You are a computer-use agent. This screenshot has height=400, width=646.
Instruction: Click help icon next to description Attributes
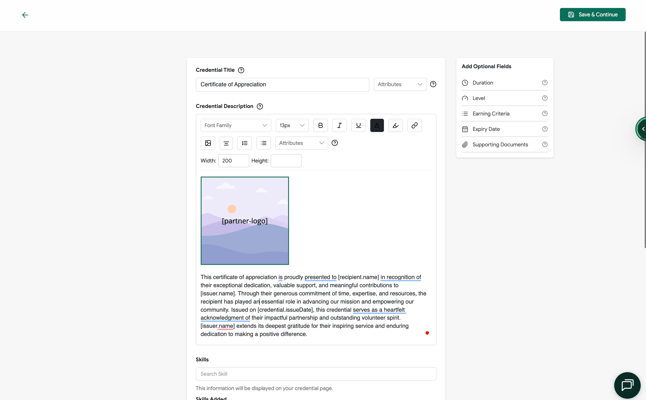335,143
